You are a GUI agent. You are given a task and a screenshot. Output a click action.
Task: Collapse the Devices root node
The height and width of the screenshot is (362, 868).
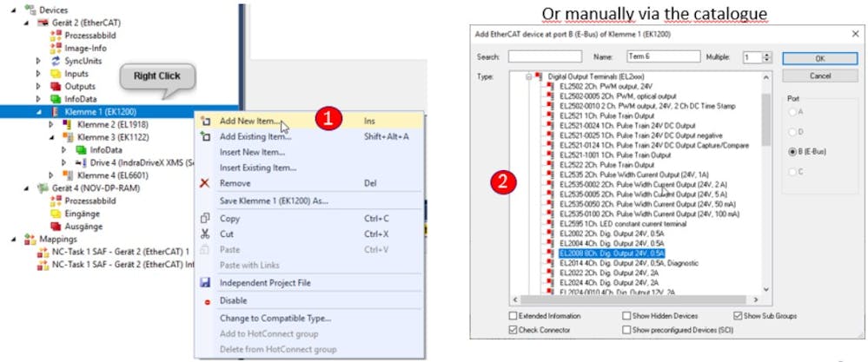13,10
